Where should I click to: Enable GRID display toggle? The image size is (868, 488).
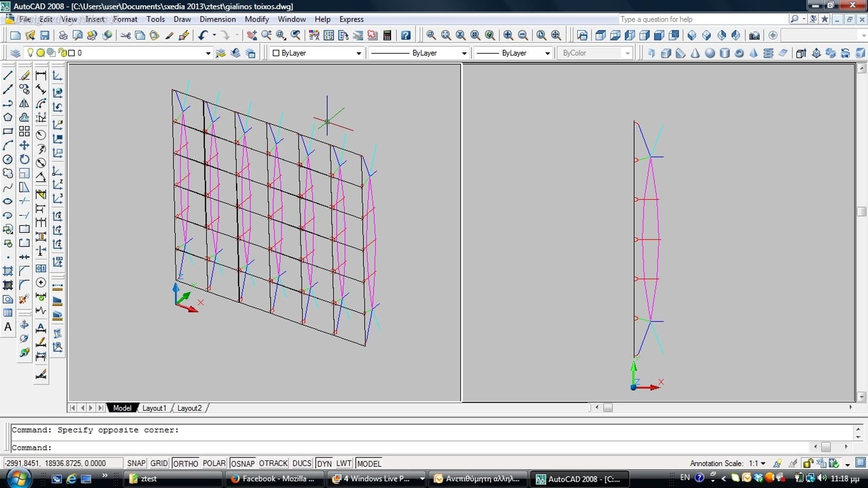point(159,464)
